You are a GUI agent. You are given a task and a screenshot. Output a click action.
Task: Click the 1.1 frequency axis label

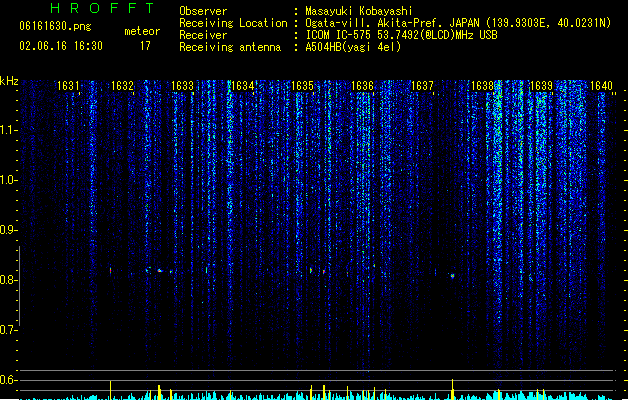coord(8,130)
